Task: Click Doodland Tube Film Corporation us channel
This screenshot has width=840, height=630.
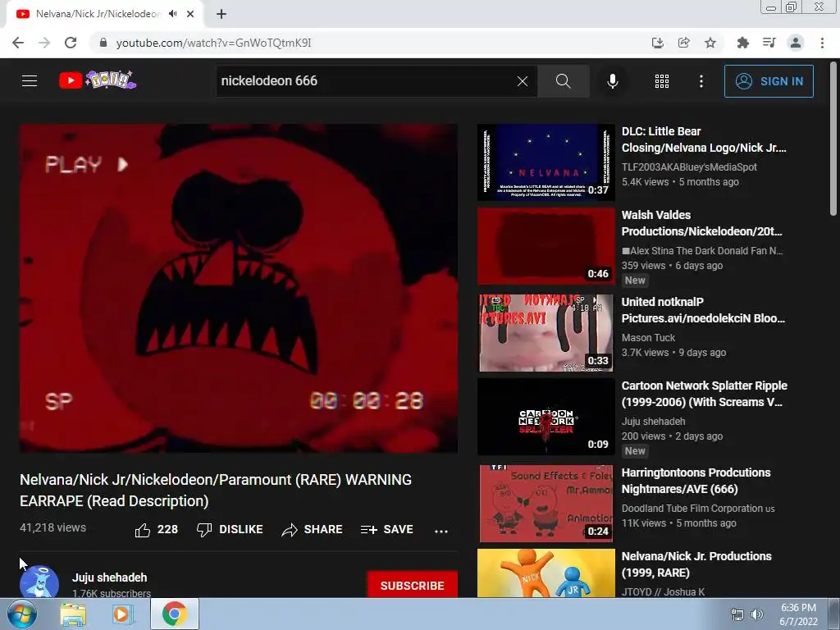Action: (x=697, y=509)
